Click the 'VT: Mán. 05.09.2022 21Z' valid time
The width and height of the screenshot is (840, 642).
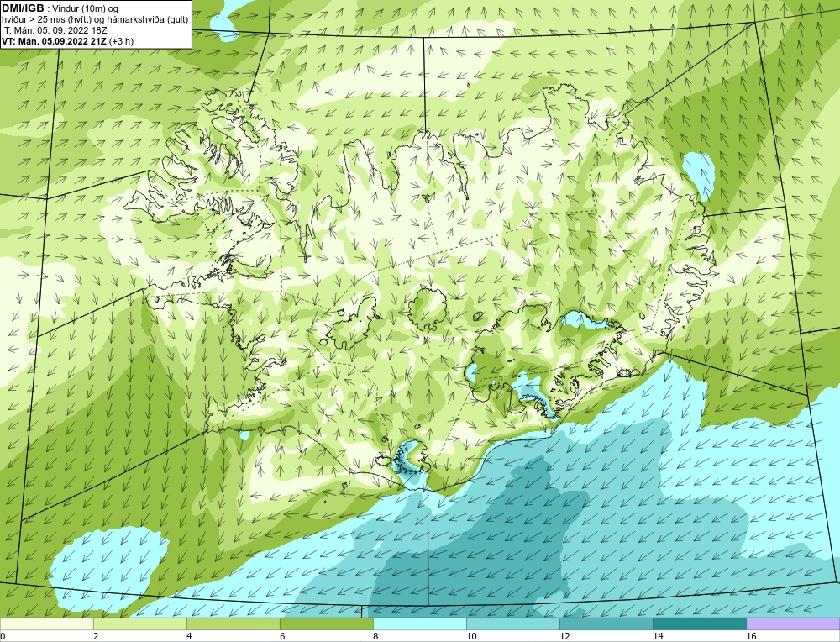[x=54, y=41]
